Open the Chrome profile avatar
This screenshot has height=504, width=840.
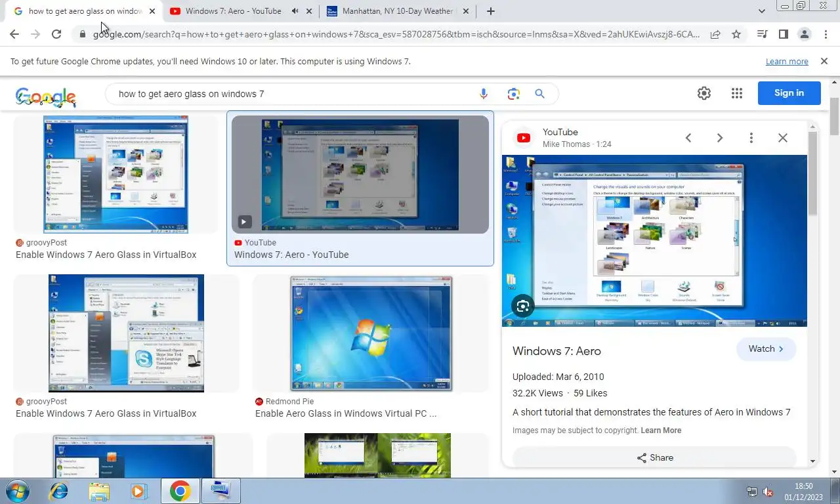click(805, 34)
